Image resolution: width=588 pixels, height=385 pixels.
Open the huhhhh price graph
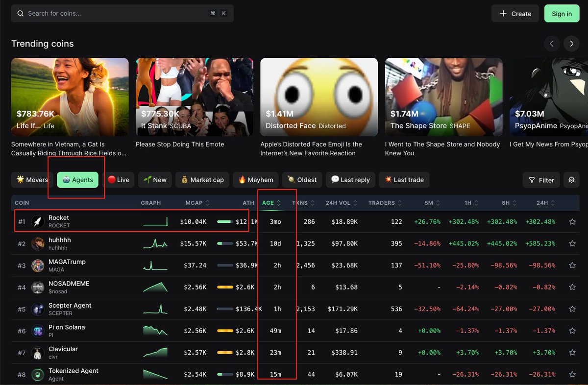[x=155, y=243]
